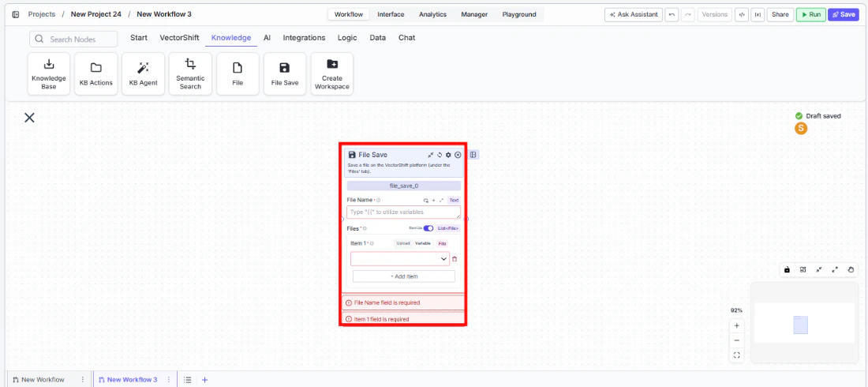Open the Start node category

coord(139,38)
